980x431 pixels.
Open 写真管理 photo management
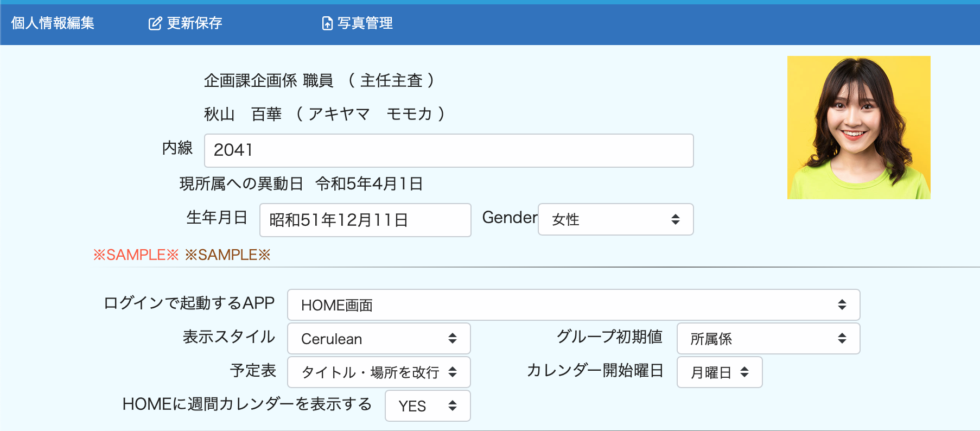click(365, 23)
